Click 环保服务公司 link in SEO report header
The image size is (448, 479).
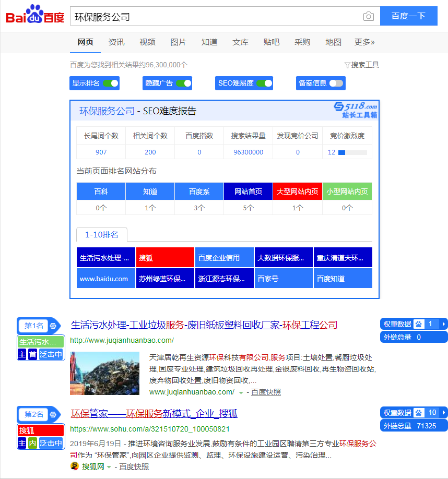pos(107,111)
